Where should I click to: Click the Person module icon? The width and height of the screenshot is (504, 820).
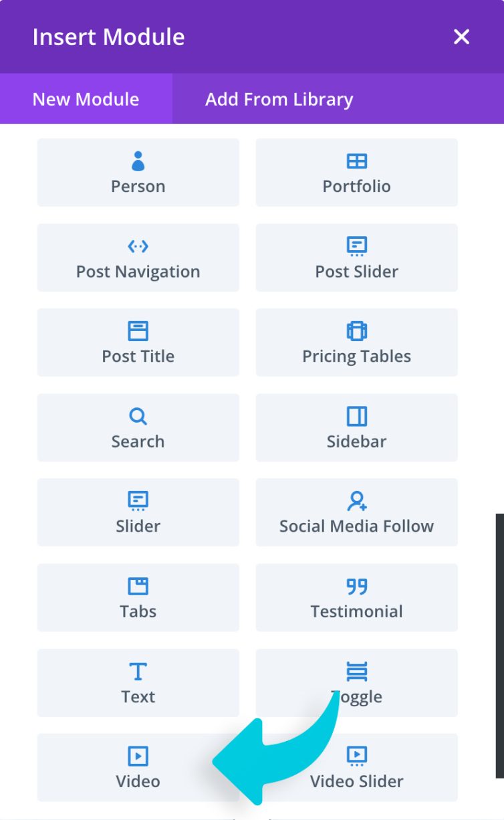pyautogui.click(x=138, y=161)
